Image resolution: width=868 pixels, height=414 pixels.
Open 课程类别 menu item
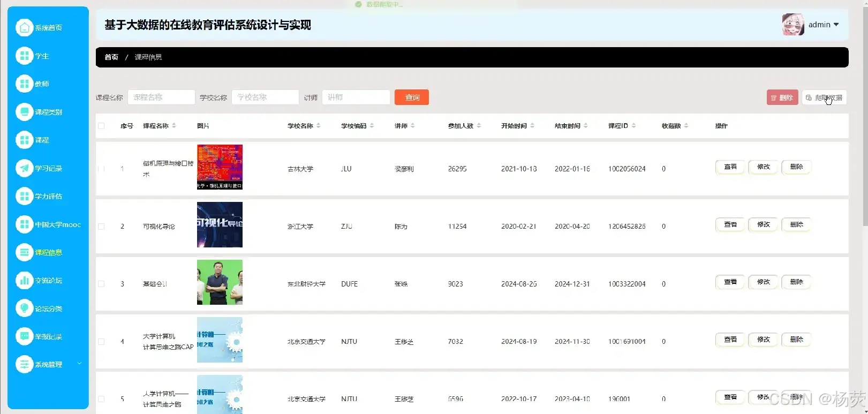(49, 112)
